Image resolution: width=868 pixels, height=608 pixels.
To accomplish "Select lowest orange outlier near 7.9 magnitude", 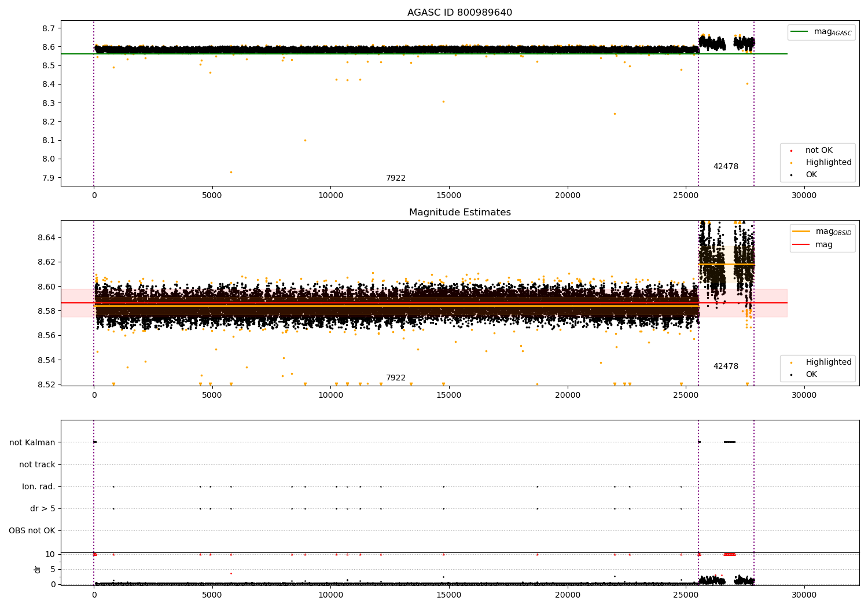I will click(231, 172).
